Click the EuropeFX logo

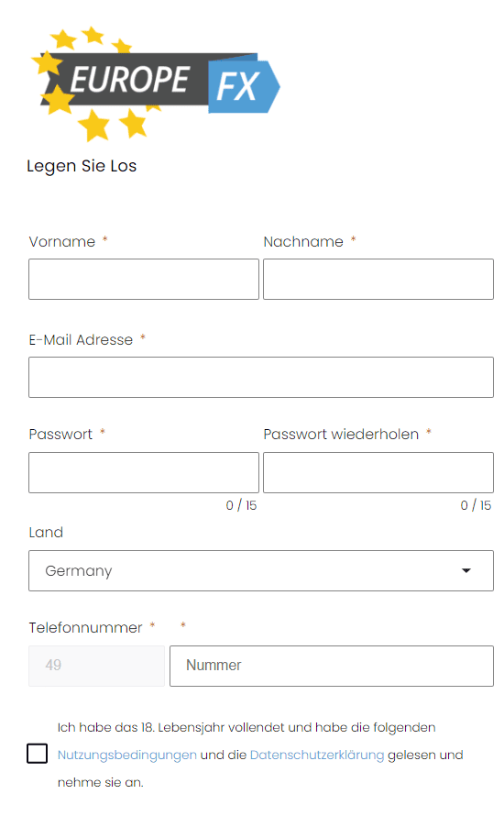coord(156,83)
